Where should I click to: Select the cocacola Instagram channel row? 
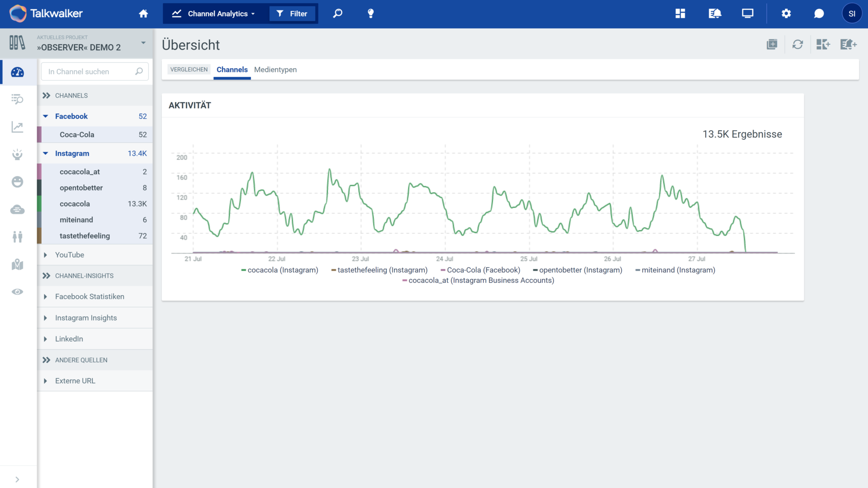(x=95, y=204)
